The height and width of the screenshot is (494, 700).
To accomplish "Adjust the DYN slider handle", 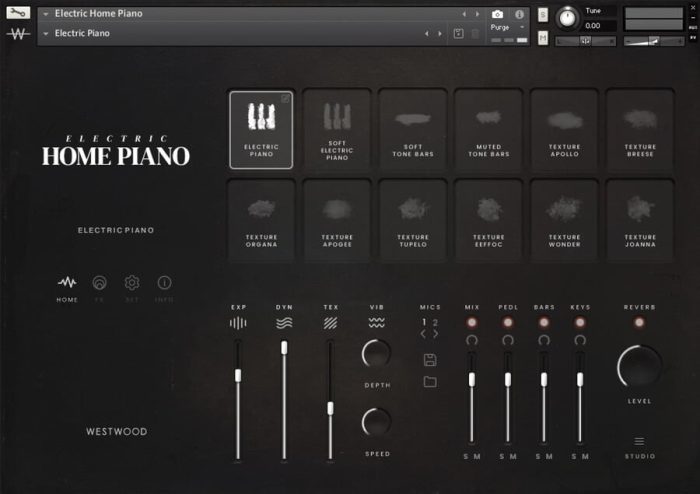I will [x=284, y=348].
